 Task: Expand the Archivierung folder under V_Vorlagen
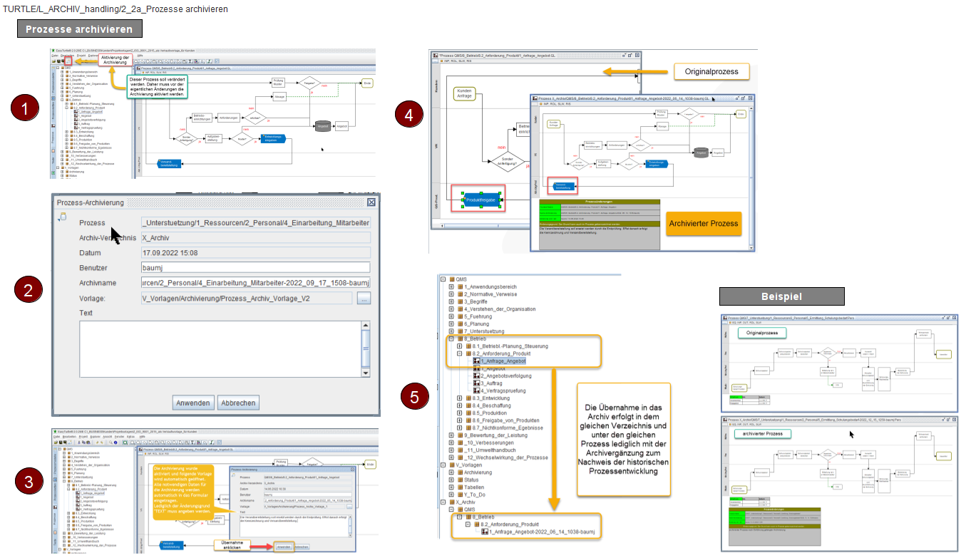pyautogui.click(x=451, y=472)
